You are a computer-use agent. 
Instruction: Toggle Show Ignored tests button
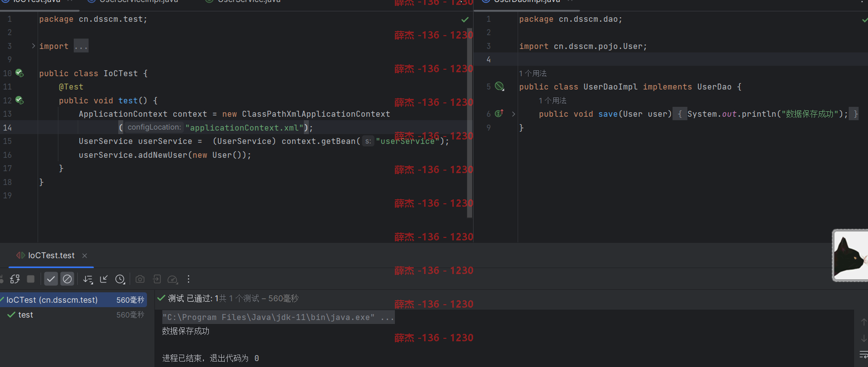coord(67,279)
